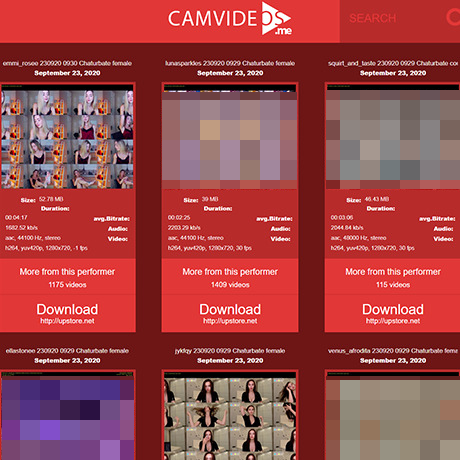460x460 pixels.
Task: Download the 46.43 MB squirt_and_taste video
Action: click(393, 313)
